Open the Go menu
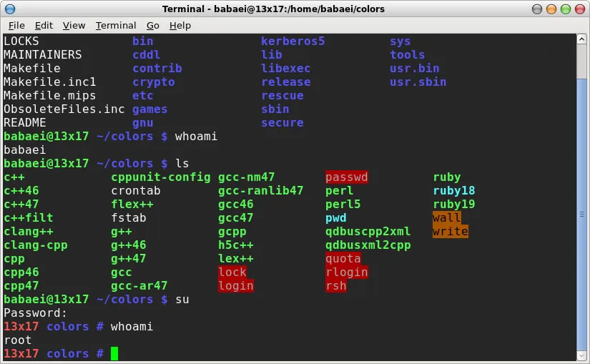This screenshot has width=590, height=364. click(153, 25)
